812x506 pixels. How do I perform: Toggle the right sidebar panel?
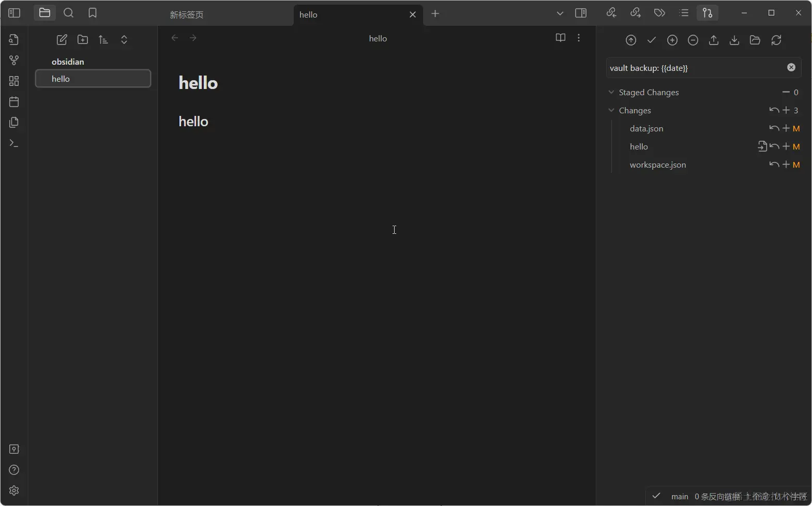581,13
